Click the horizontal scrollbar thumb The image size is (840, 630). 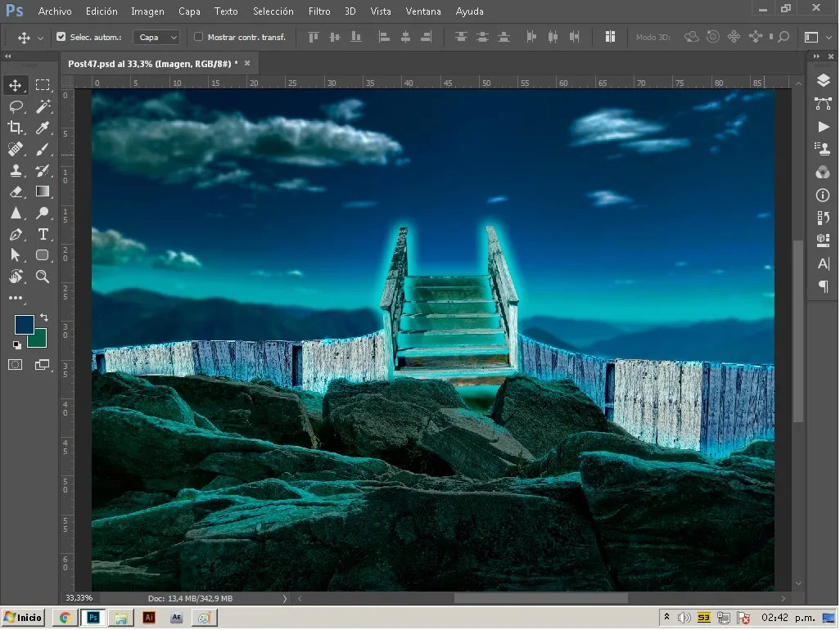click(540, 598)
